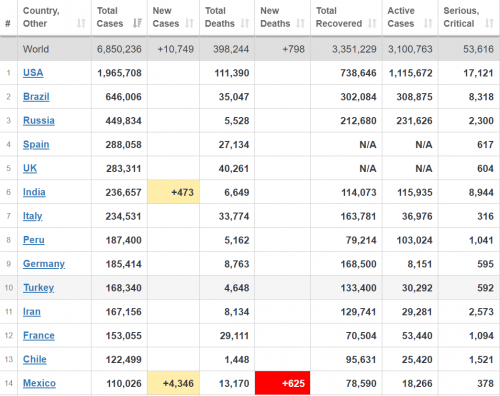Click the Total Recovered sort arrows

372,23
